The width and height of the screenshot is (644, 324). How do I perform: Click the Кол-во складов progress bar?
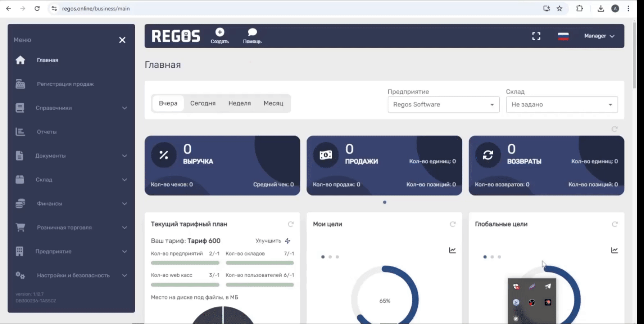point(260,263)
